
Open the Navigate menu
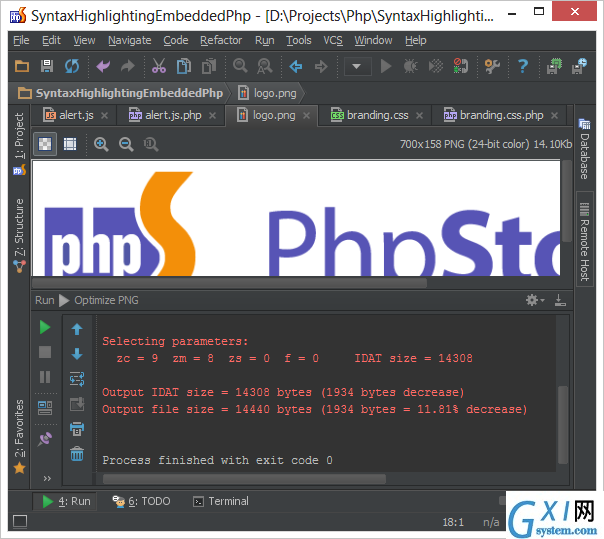pos(129,40)
